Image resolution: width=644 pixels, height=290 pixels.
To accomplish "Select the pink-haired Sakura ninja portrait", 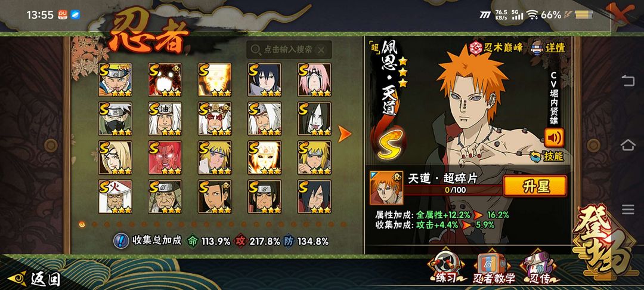I will click(x=314, y=80).
